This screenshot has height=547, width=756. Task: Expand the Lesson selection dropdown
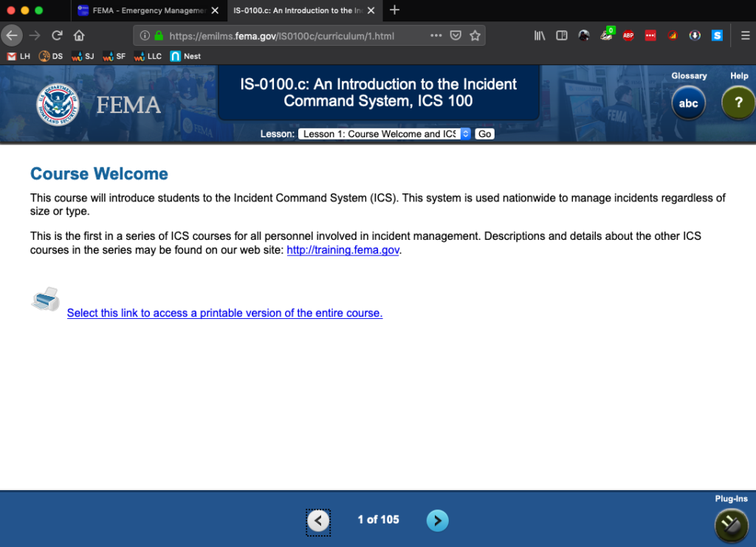[x=385, y=134]
